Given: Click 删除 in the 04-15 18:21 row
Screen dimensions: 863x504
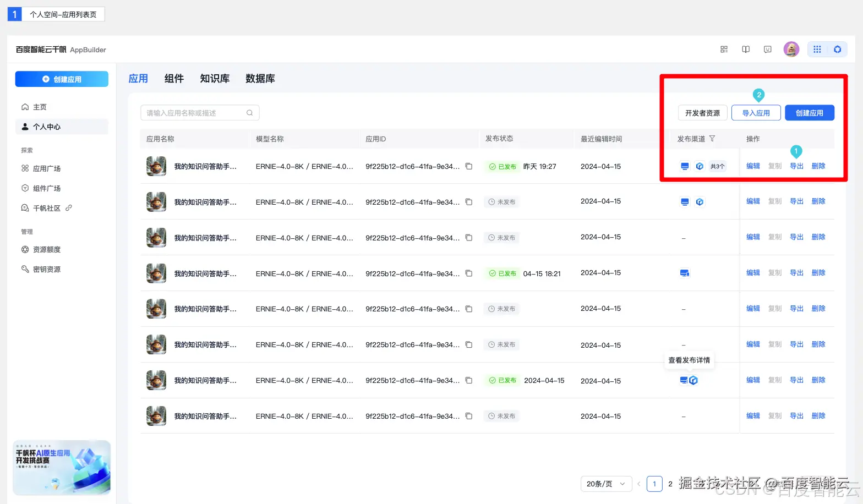Looking at the screenshot, I should (818, 273).
